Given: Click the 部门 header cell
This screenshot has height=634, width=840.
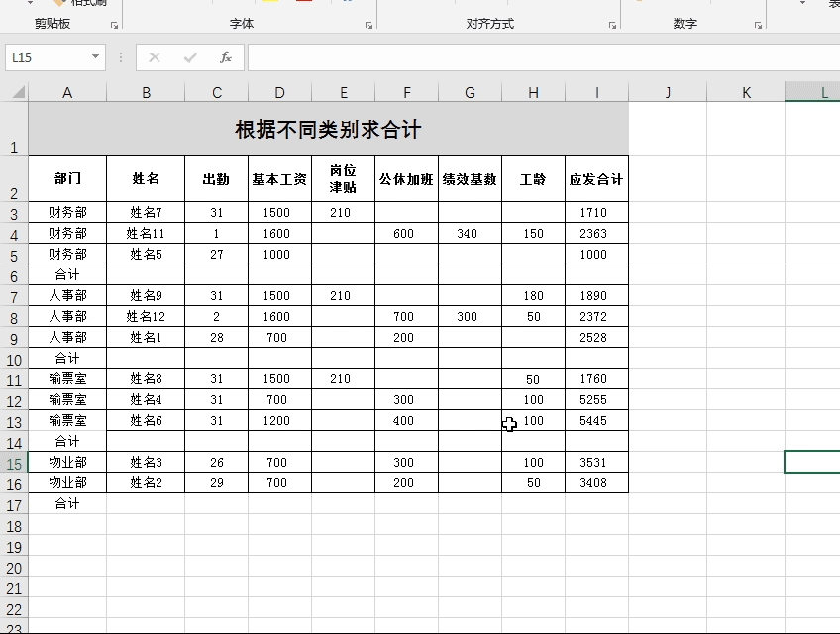Looking at the screenshot, I should tap(67, 178).
